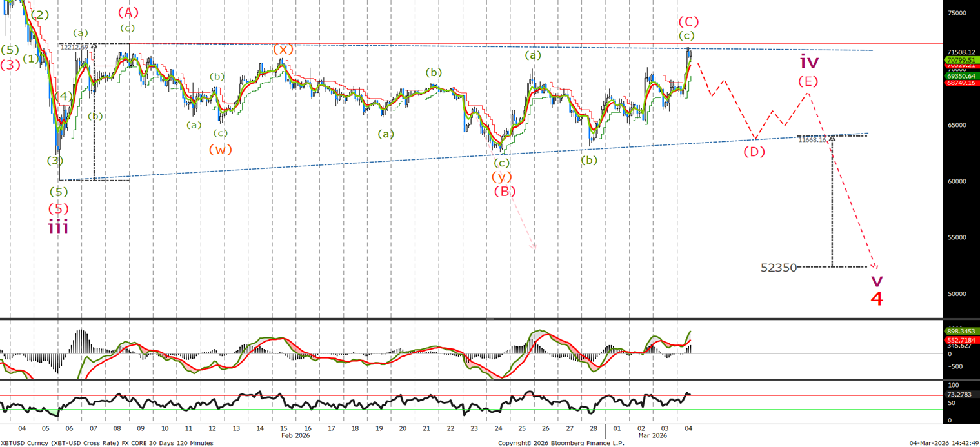This screenshot has height=447, width=980.
Task: Select the projected (D) wave label
Action: click(x=754, y=152)
